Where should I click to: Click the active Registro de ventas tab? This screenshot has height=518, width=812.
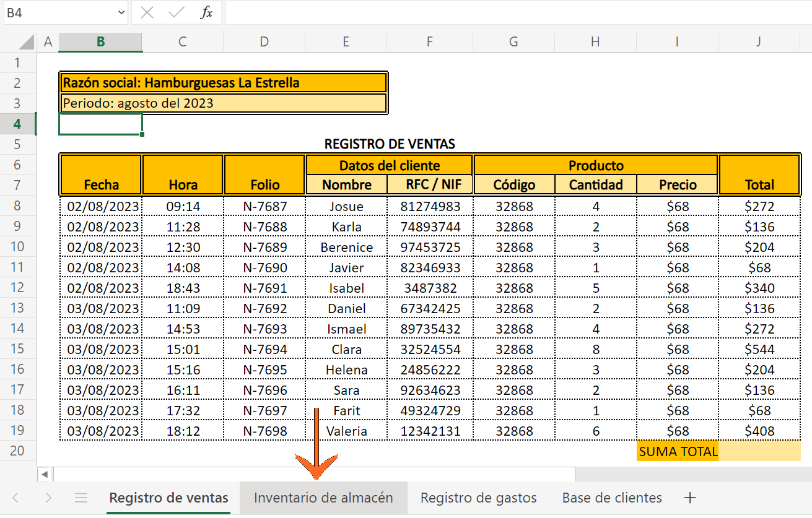168,498
